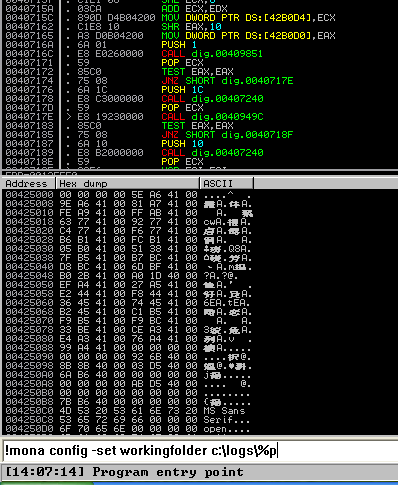The image size is (398, 485).
Task: Select dump row at address 00425058
Action: (128, 293)
